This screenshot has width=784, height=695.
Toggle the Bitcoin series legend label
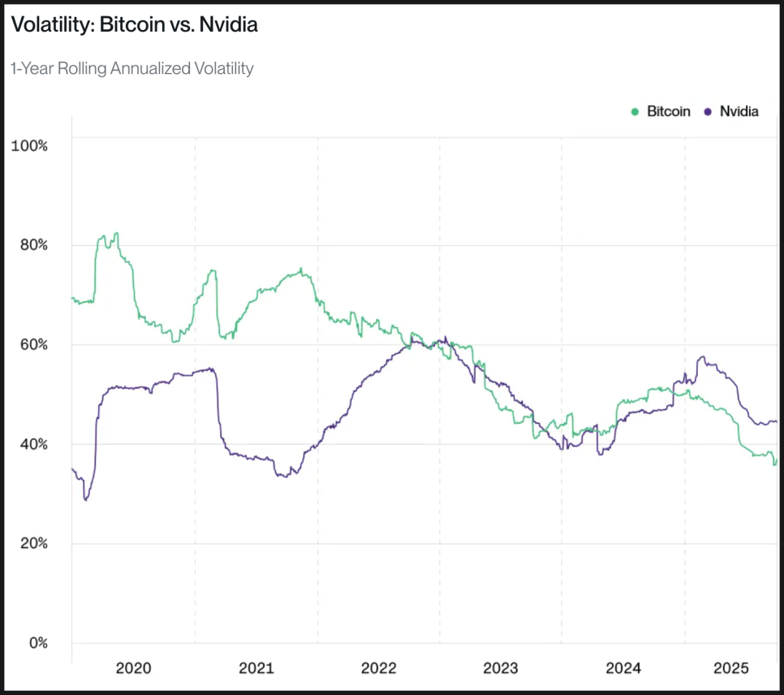668,111
